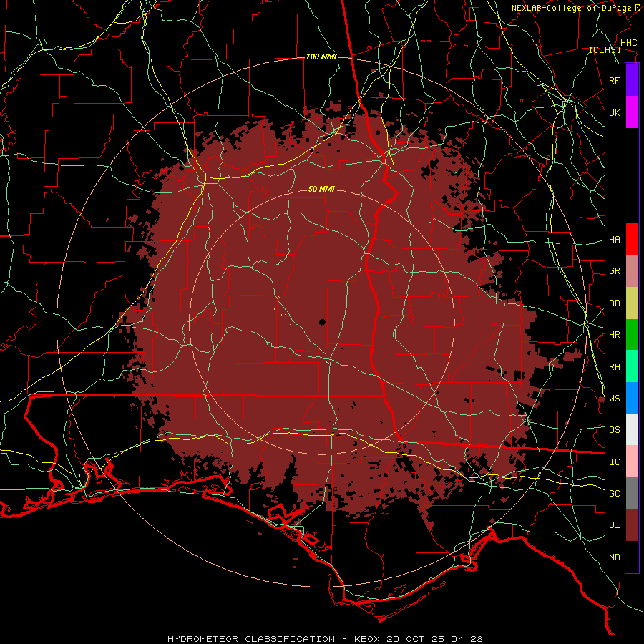This screenshot has height=644, width=644.
Task: Click the BI dark-red legend swatch
Action: pos(632,525)
